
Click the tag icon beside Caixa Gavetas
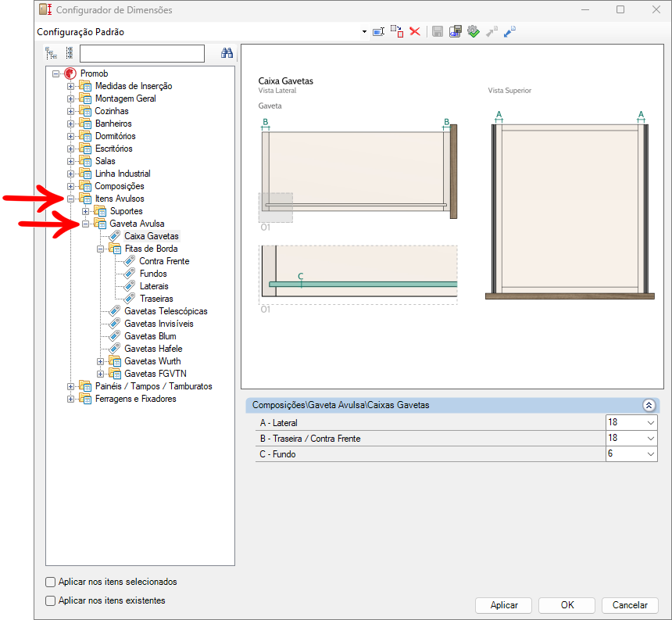[x=114, y=236]
